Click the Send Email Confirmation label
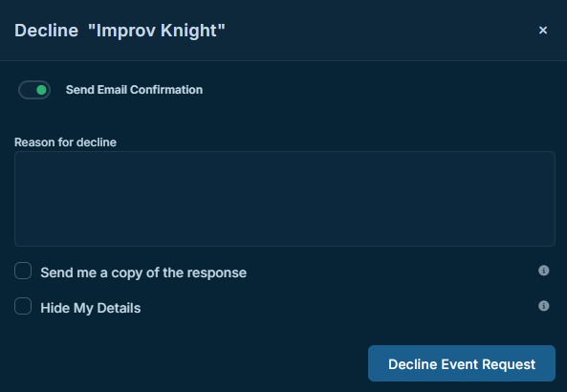Screen dimensions: 567x392 (x=134, y=90)
